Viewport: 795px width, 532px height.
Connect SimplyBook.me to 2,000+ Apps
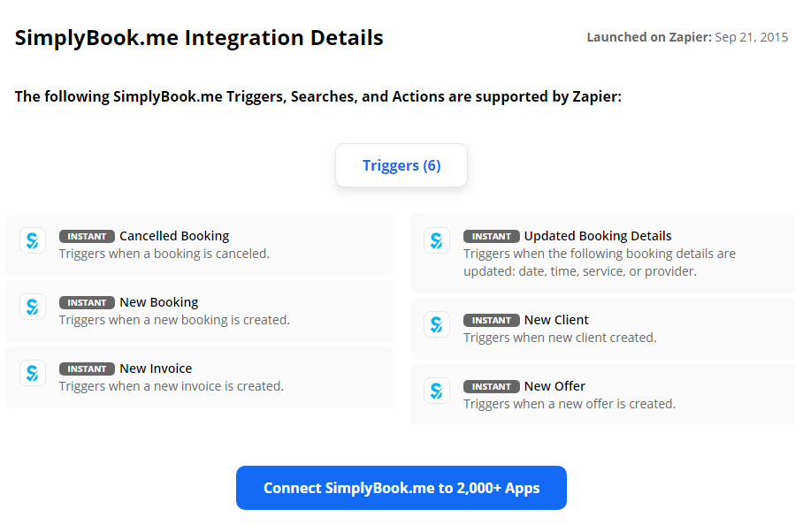coord(401,488)
